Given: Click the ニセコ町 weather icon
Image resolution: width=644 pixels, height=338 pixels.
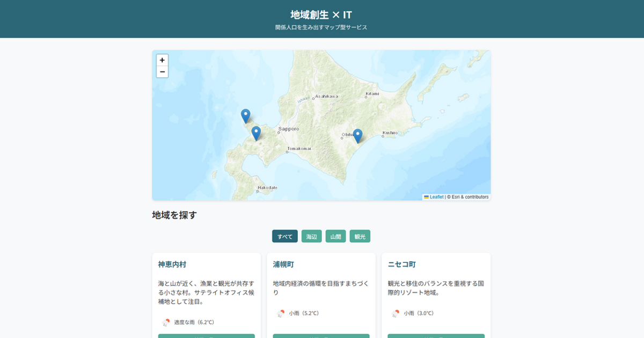Looking at the screenshot, I should tap(396, 313).
